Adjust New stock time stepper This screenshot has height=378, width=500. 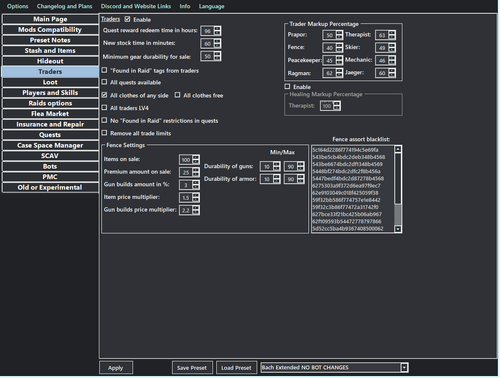tap(217, 44)
